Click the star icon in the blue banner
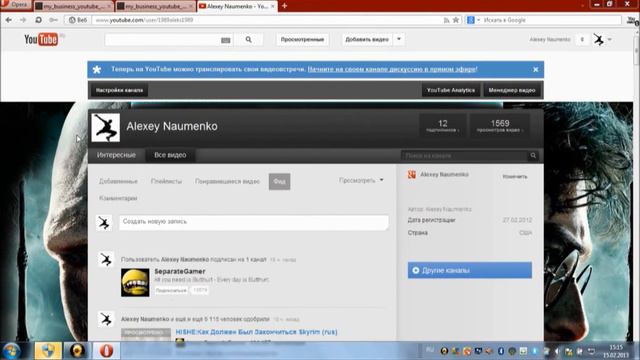The width and height of the screenshot is (640, 360). coord(97,69)
